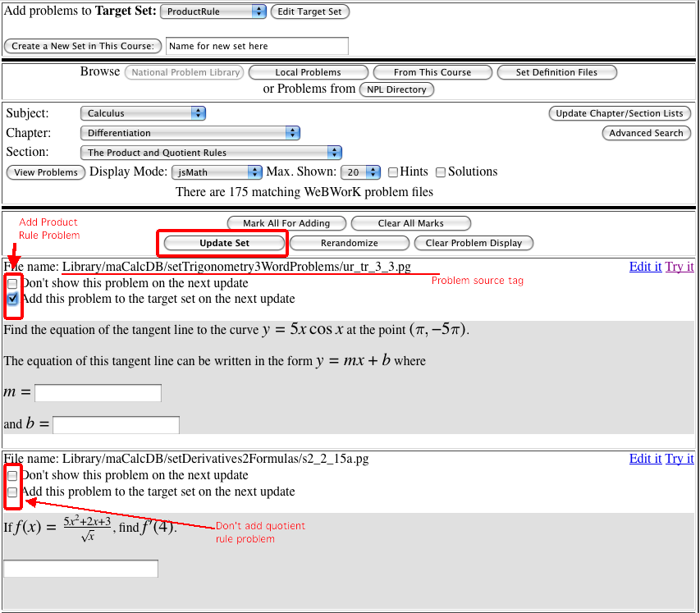Click the Rerandomize button

click(349, 243)
